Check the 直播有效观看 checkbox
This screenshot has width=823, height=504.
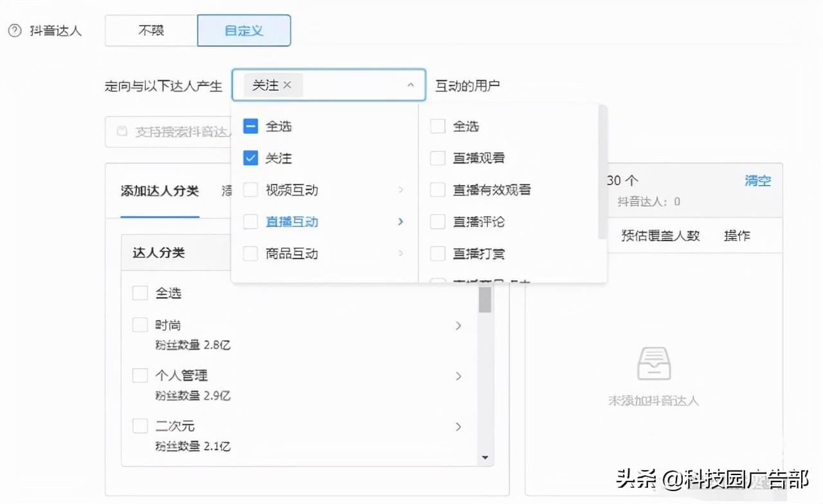(x=437, y=190)
